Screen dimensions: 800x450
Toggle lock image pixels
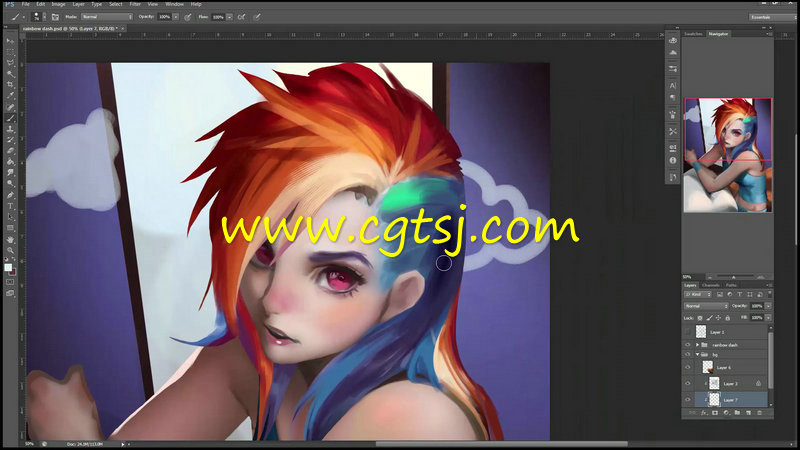click(x=709, y=318)
